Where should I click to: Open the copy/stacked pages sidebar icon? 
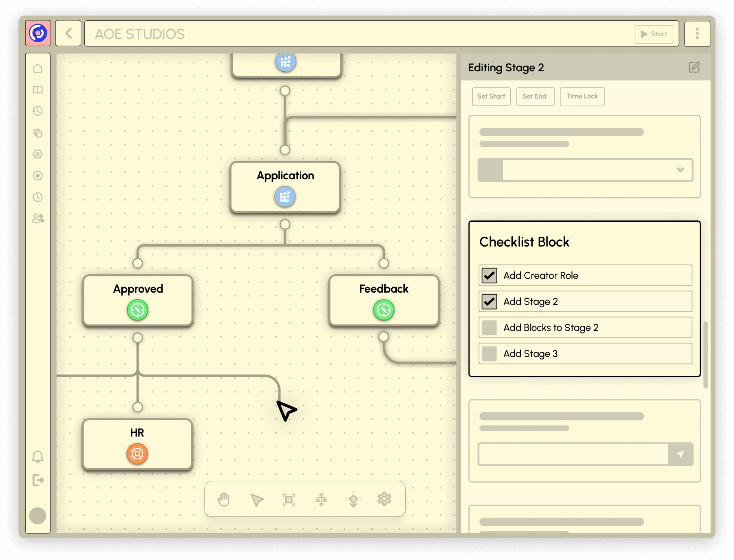point(38,133)
